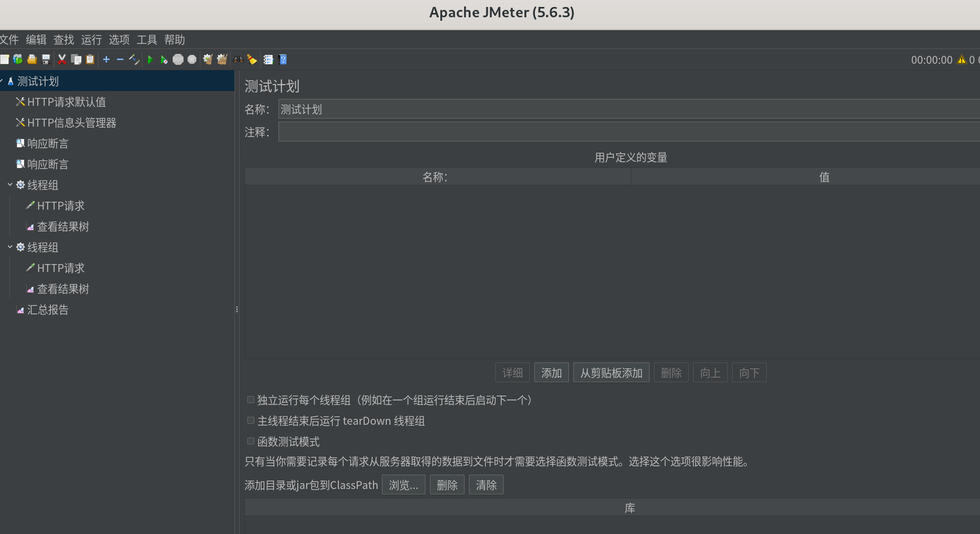The height and width of the screenshot is (534, 980).
Task: Enable 独立运行每个线程组 checkbox
Action: [x=251, y=400]
